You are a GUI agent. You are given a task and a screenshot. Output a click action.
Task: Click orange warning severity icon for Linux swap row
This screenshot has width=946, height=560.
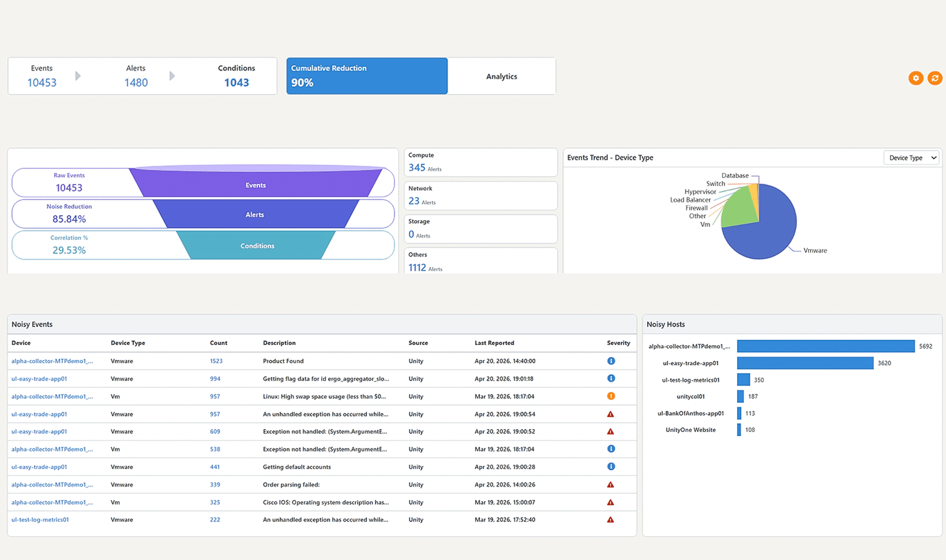click(611, 396)
